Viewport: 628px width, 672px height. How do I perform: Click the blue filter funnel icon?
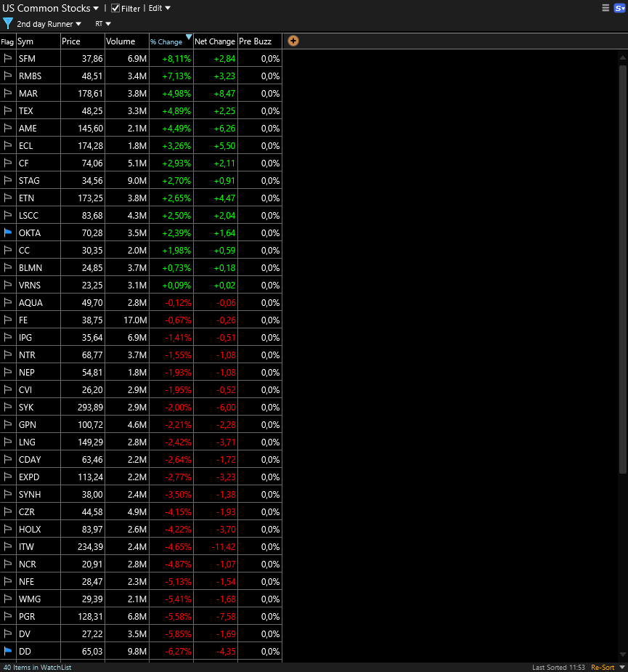(x=8, y=23)
